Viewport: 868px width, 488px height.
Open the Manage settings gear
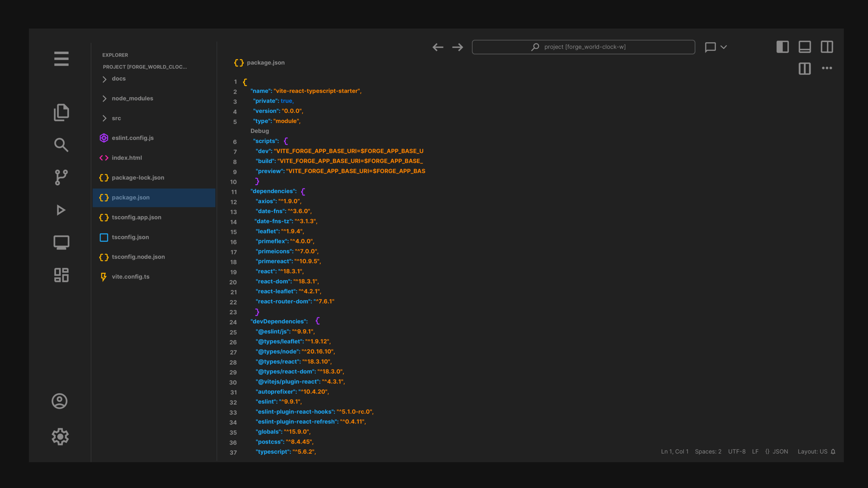60,436
